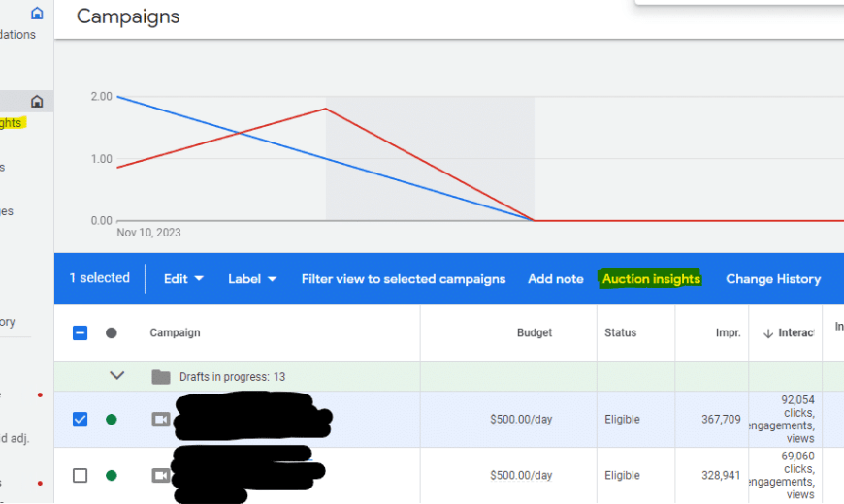Click Eligible status in 367,709 row
The image size is (844, 504).
[x=622, y=419]
